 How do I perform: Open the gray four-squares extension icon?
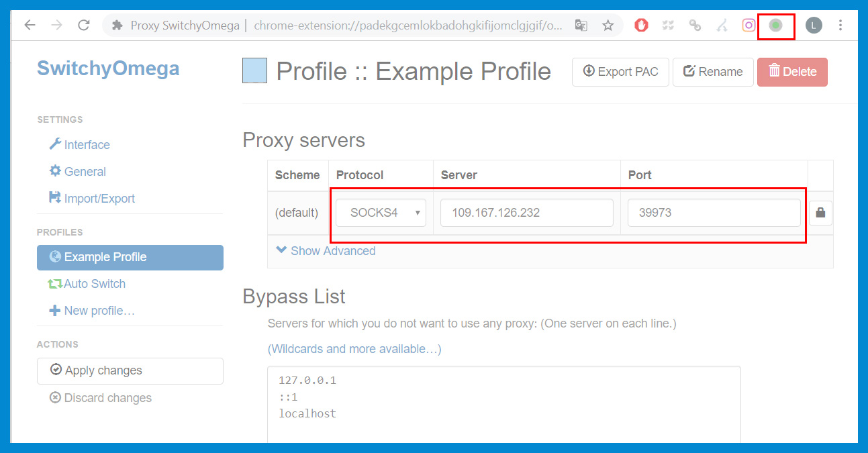[x=668, y=26]
